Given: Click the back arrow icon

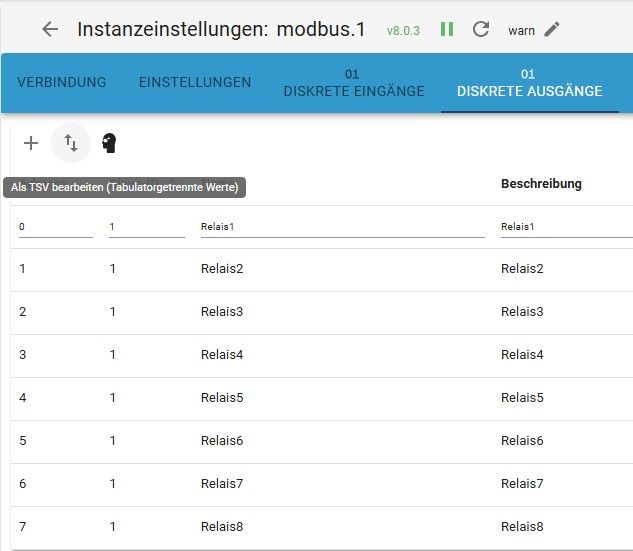Looking at the screenshot, I should coord(50,29).
